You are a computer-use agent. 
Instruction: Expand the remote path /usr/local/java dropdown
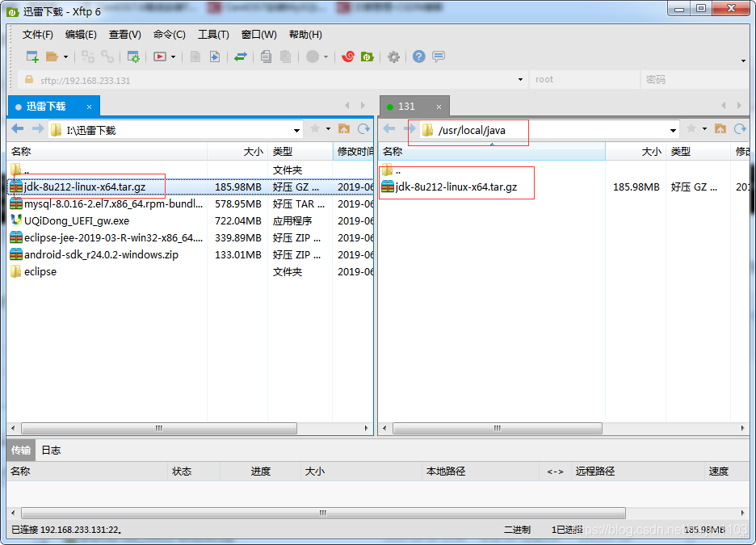pyautogui.click(x=673, y=131)
